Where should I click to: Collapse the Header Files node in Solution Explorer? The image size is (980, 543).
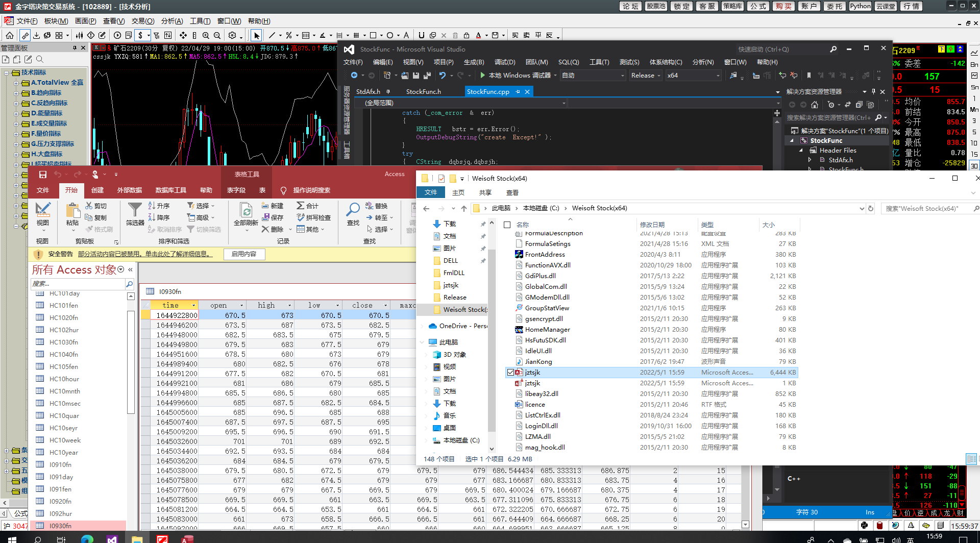[x=801, y=151]
